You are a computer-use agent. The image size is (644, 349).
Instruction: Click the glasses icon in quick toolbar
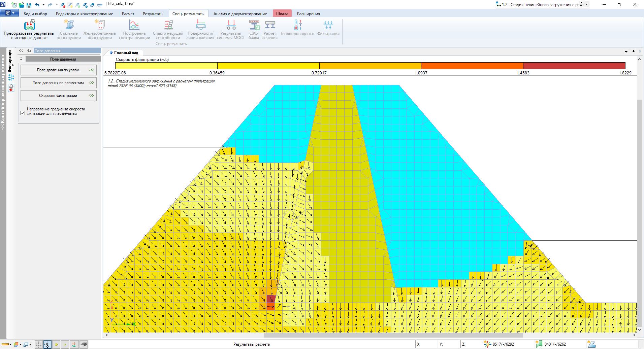(100, 5)
